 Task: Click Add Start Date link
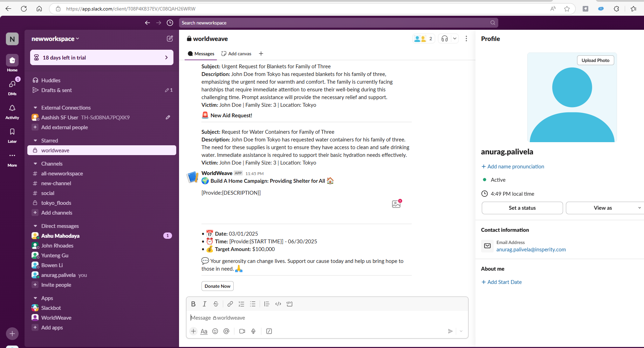pos(501,282)
